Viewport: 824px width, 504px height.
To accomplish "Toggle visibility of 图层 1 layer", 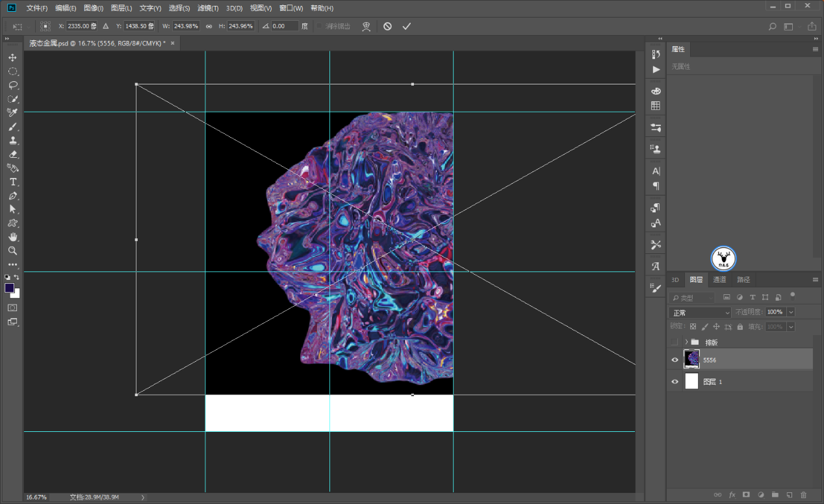I will (x=675, y=382).
